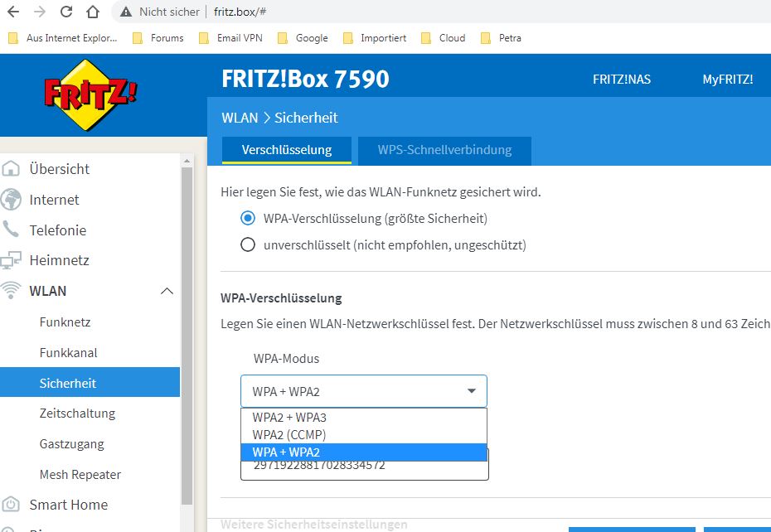This screenshot has width=771, height=532.
Task: Click the fritz.box address bar
Action: pyautogui.click(x=441, y=12)
